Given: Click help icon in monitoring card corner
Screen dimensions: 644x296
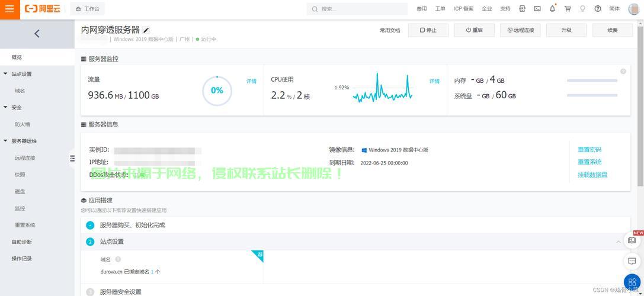Looking at the screenshot, I should click(x=623, y=72).
